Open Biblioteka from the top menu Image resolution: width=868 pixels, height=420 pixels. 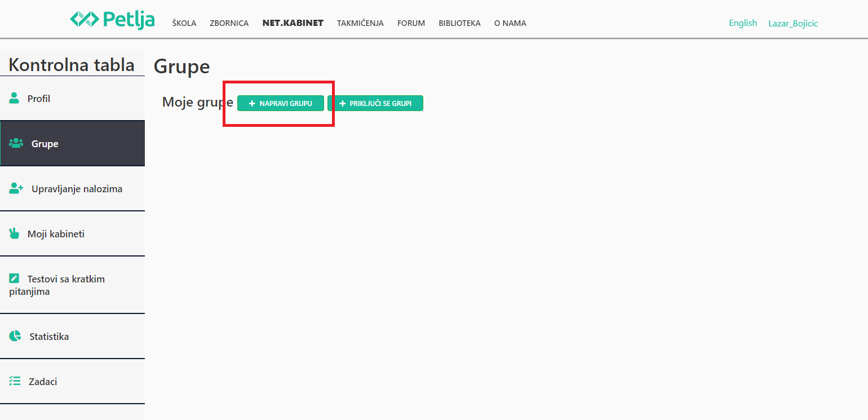pyautogui.click(x=459, y=23)
